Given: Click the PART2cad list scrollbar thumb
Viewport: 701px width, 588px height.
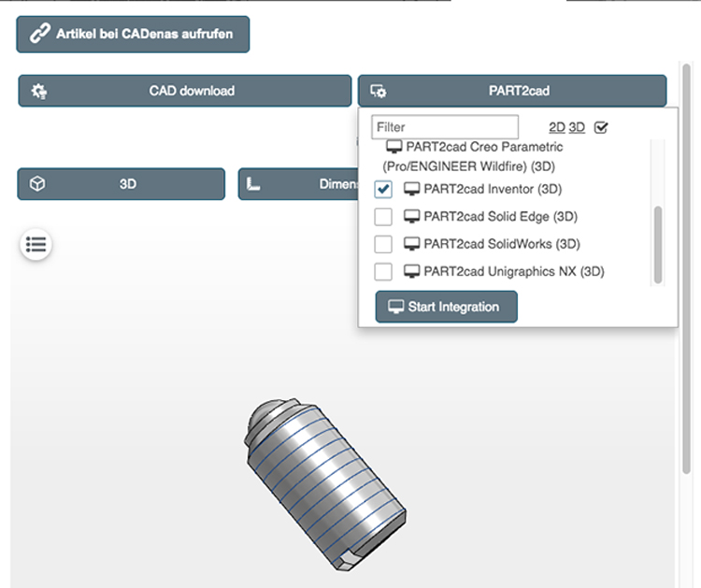Looking at the screenshot, I should click(658, 245).
